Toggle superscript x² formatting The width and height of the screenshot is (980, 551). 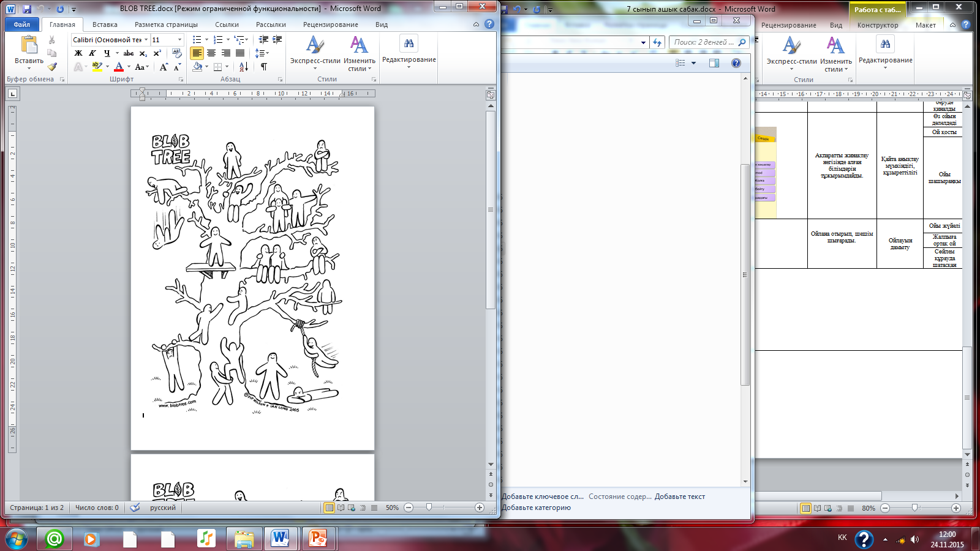157,53
